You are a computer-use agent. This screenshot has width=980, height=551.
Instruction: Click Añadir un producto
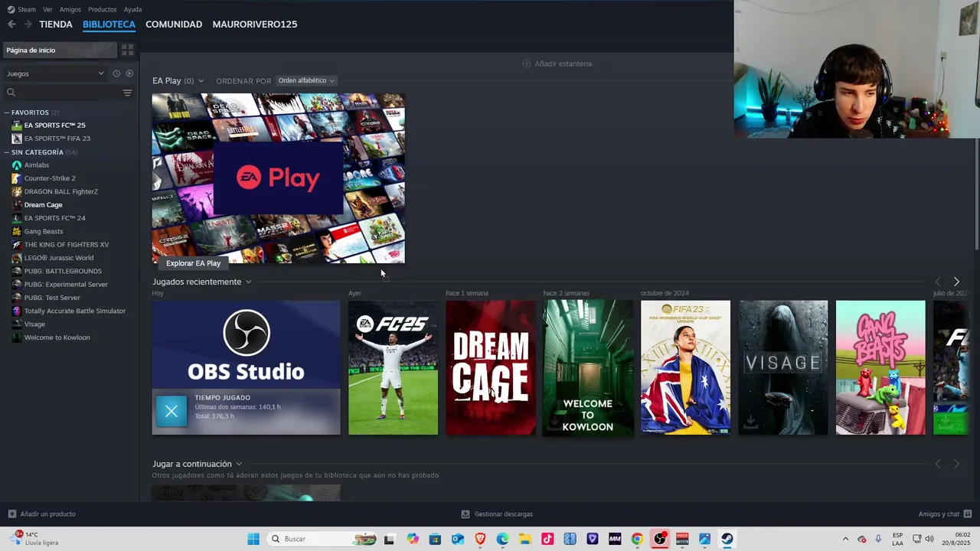coord(42,514)
